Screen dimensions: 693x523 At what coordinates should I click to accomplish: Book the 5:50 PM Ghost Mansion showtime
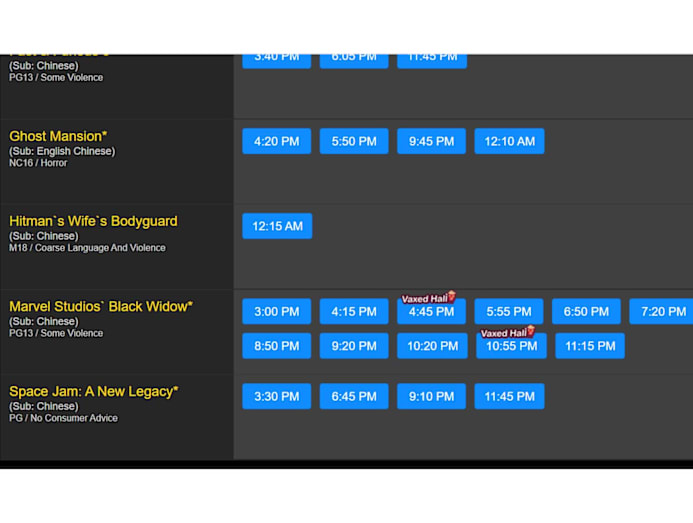pos(354,141)
